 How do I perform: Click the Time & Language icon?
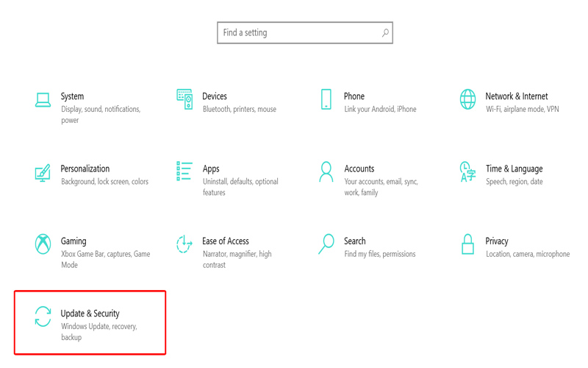[x=467, y=171]
